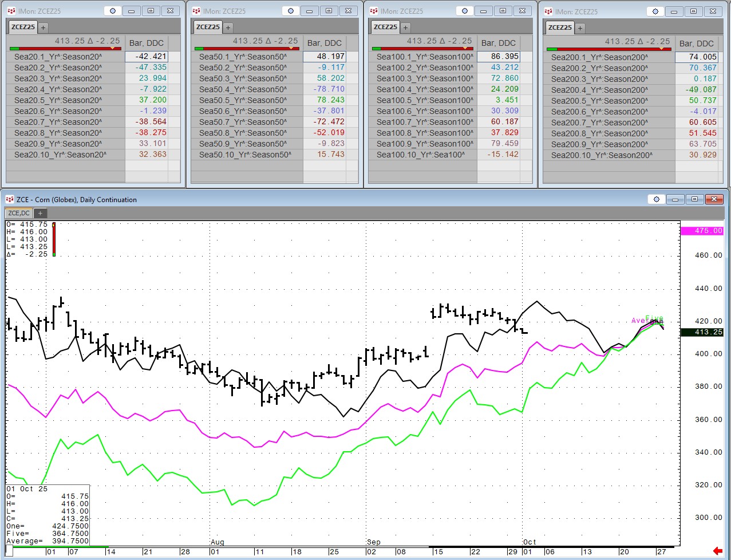Click the magenta 475.00 price label
731x560 pixels.
pos(702,231)
